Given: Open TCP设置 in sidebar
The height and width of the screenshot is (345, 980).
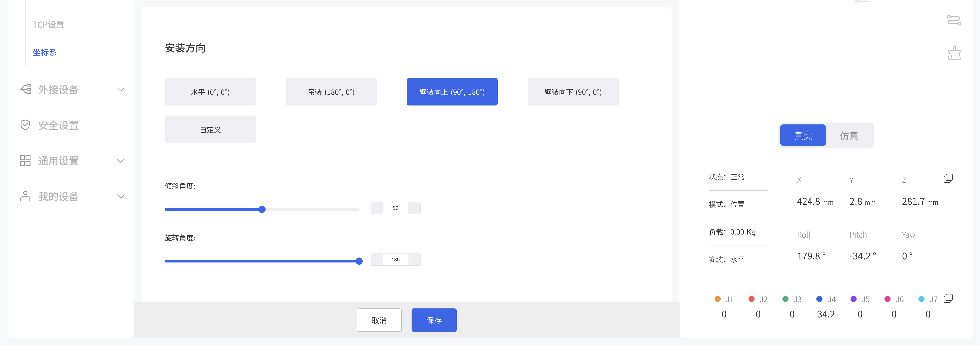Looking at the screenshot, I should tap(48, 25).
